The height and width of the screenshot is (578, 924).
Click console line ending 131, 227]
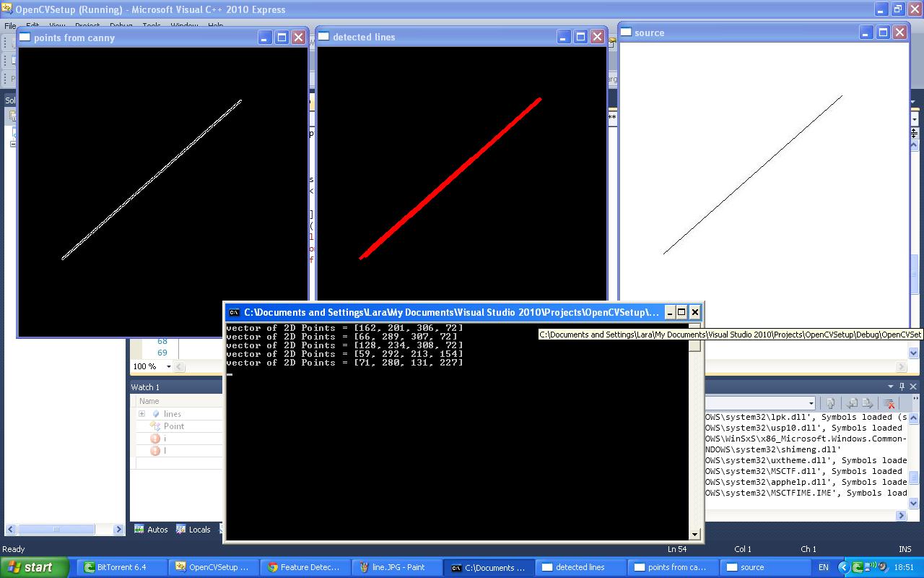[x=345, y=363]
